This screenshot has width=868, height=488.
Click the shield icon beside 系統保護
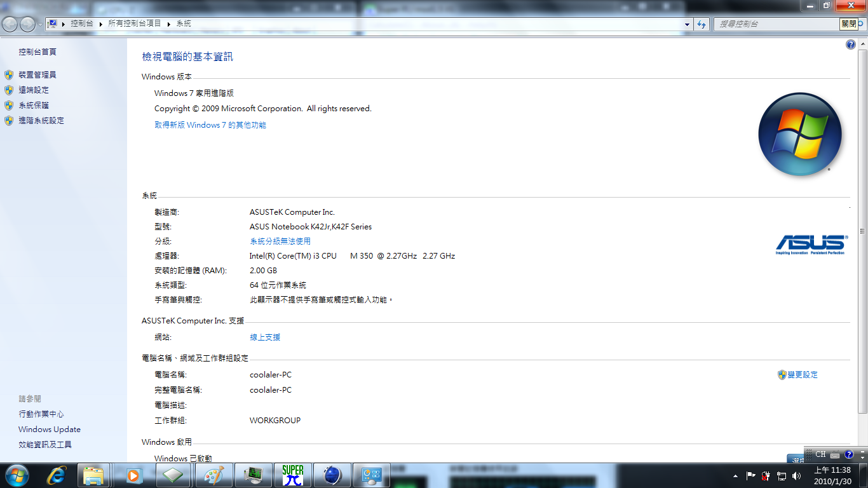(9, 105)
